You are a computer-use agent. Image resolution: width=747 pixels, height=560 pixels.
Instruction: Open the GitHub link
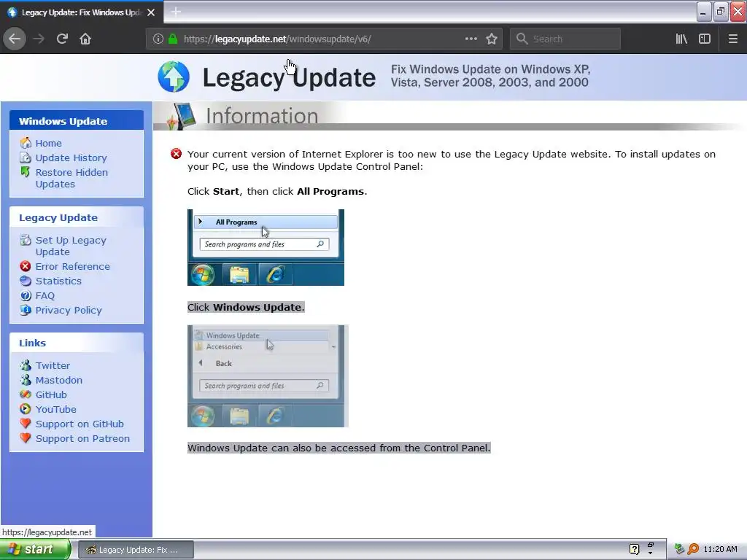coord(51,394)
